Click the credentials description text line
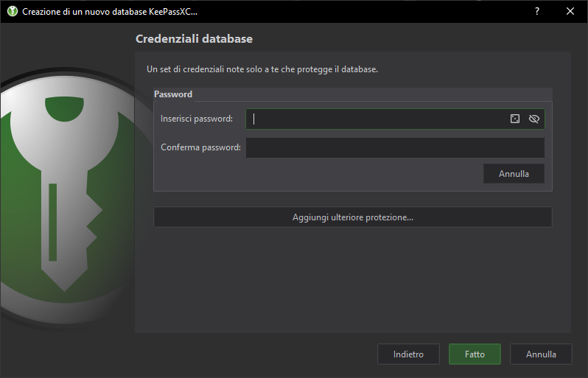 [x=262, y=69]
